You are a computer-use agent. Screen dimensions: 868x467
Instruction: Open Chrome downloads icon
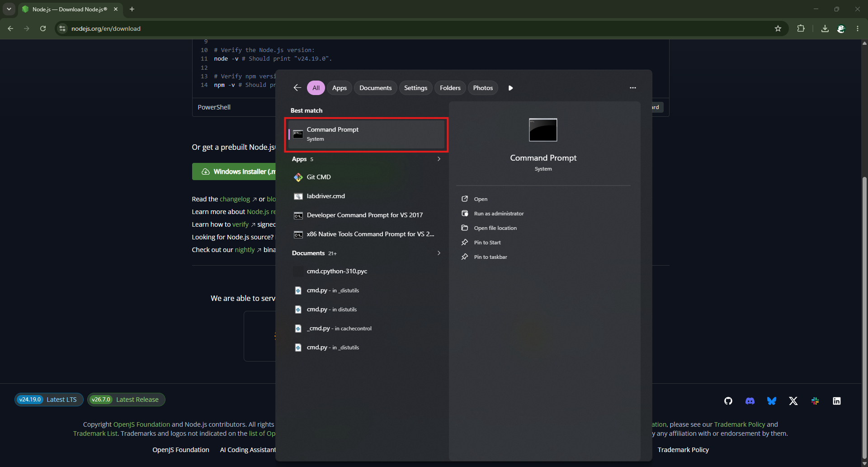point(825,29)
